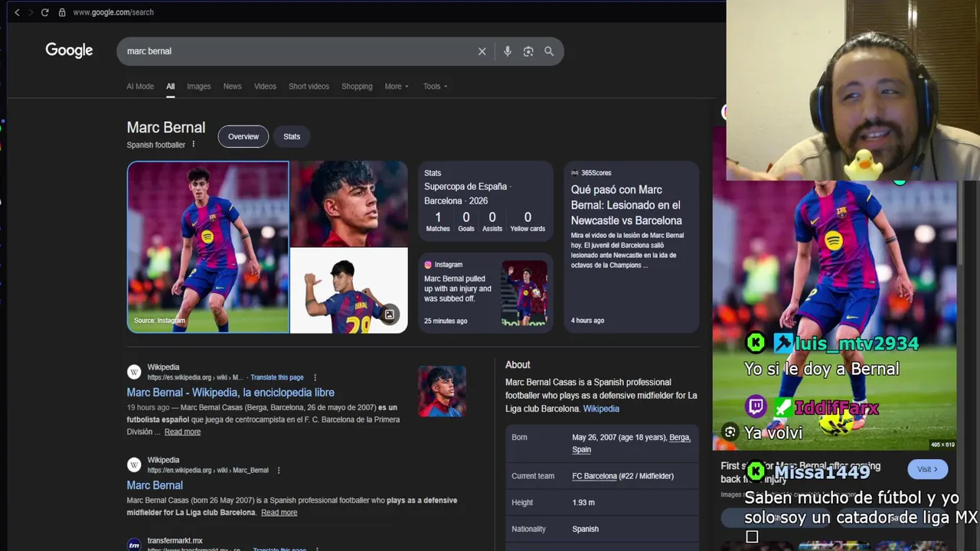
Task: Open the Google logo homepage link
Action: 69,51
